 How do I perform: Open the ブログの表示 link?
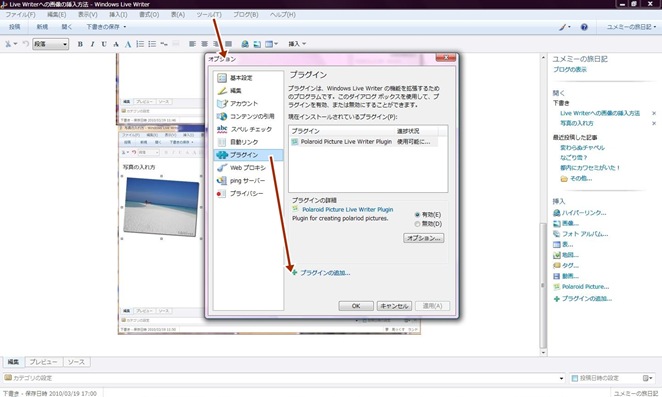pyautogui.click(x=570, y=69)
